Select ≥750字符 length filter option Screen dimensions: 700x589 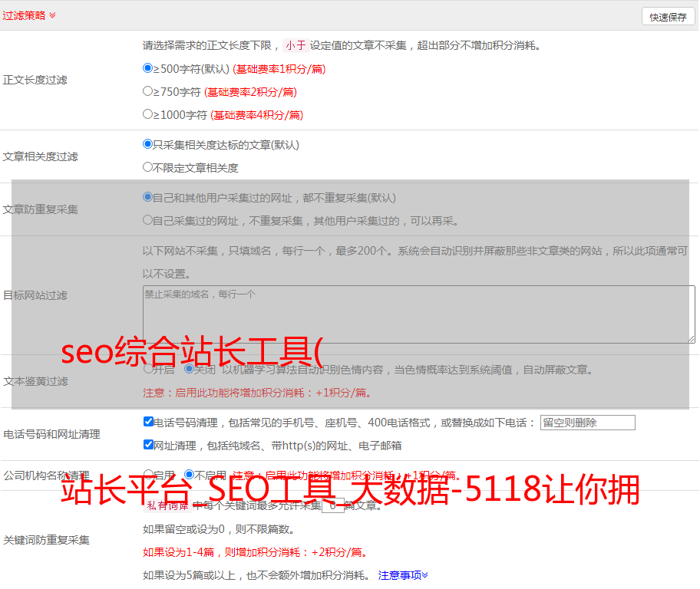click(148, 91)
